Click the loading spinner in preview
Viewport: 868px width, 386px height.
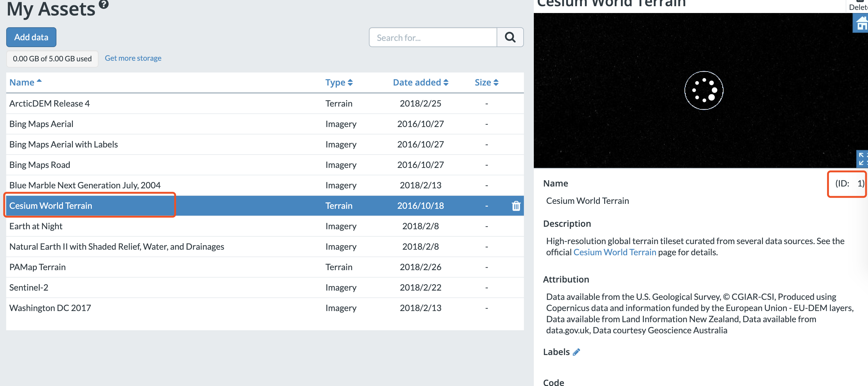[x=704, y=90]
